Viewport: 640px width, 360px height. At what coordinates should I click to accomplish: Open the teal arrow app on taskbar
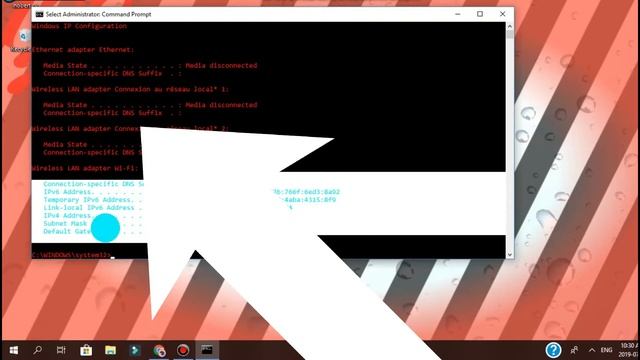[x=135, y=350]
